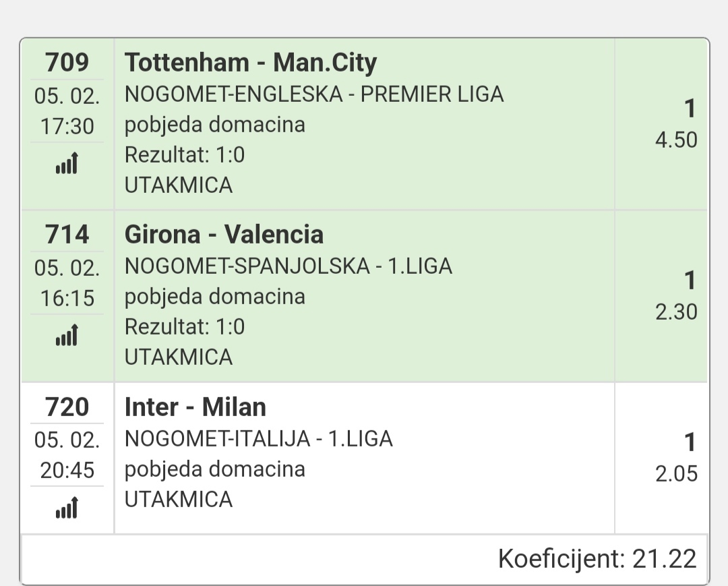Select the 4.50 odds value
Image resolution: width=728 pixels, height=586 pixels.
point(676,140)
